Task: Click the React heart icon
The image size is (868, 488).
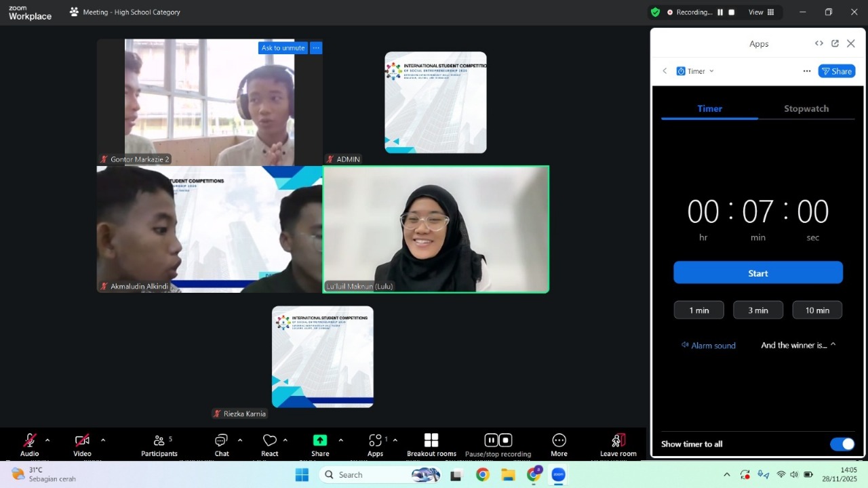Action: pyautogui.click(x=269, y=441)
